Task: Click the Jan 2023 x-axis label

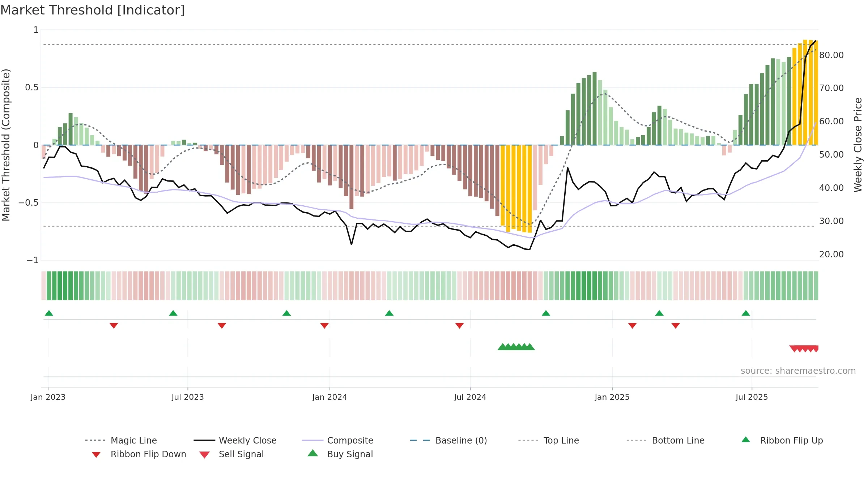Action: [48, 397]
